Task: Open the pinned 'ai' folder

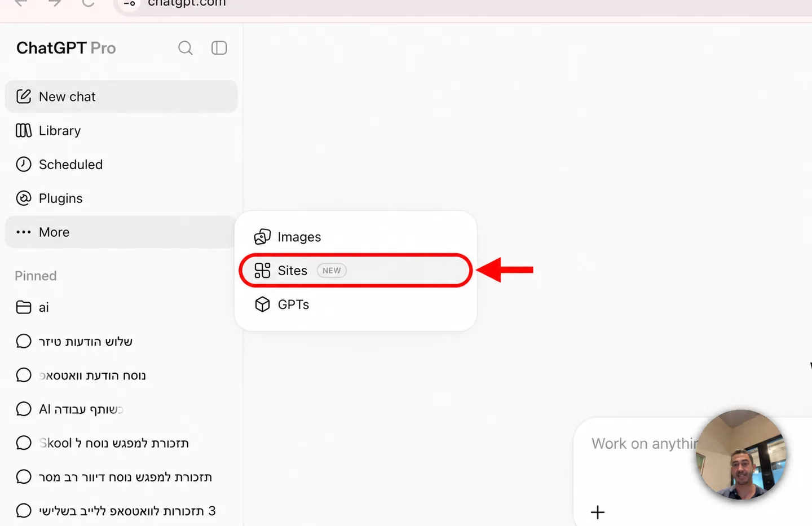Action: pos(121,307)
